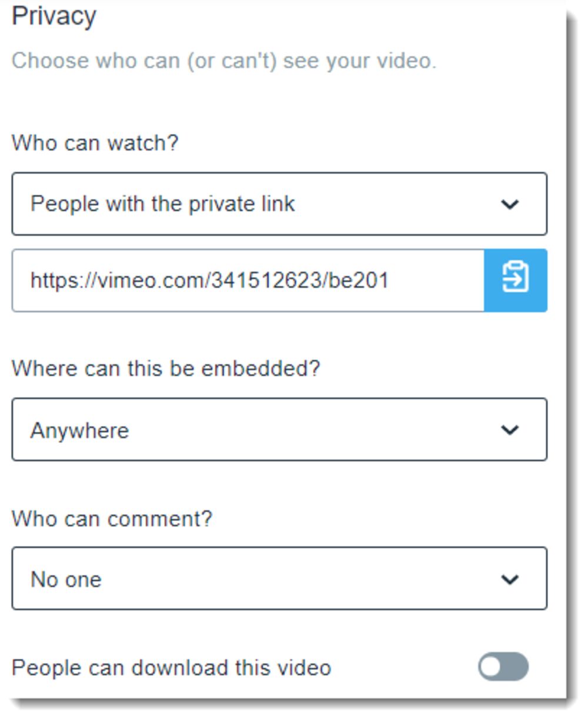Click the 'Who can watch?' label
Screen dimensions: 588x720
coord(95,143)
